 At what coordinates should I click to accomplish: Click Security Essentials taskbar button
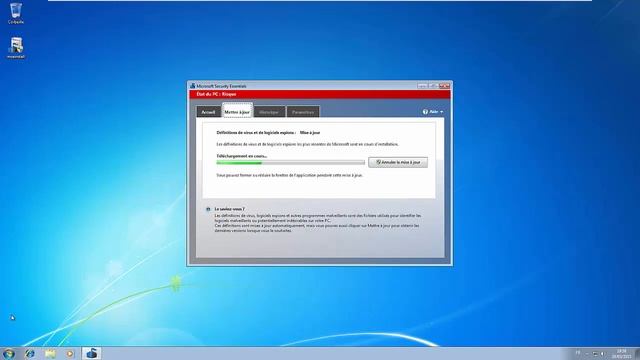pos(91,353)
